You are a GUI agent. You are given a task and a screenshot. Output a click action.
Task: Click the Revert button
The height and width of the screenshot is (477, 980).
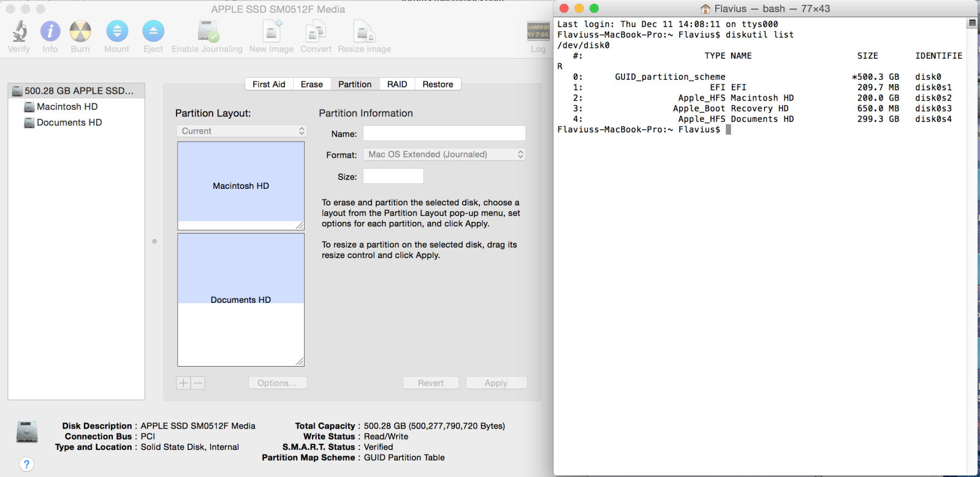click(431, 383)
